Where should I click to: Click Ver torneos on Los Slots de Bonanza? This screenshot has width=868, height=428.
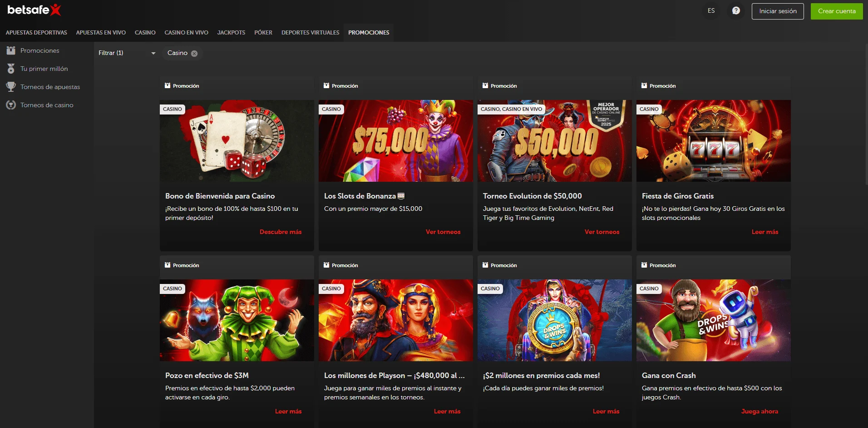coord(443,232)
